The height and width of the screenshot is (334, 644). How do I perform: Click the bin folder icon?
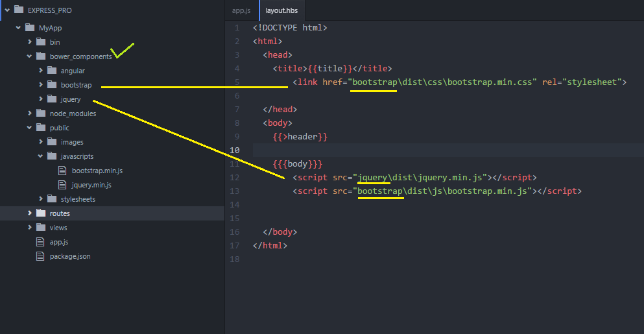pyautogui.click(x=41, y=42)
